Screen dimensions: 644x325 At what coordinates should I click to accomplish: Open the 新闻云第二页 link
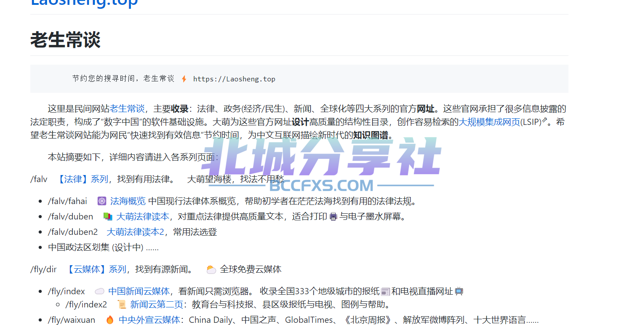tap(156, 304)
